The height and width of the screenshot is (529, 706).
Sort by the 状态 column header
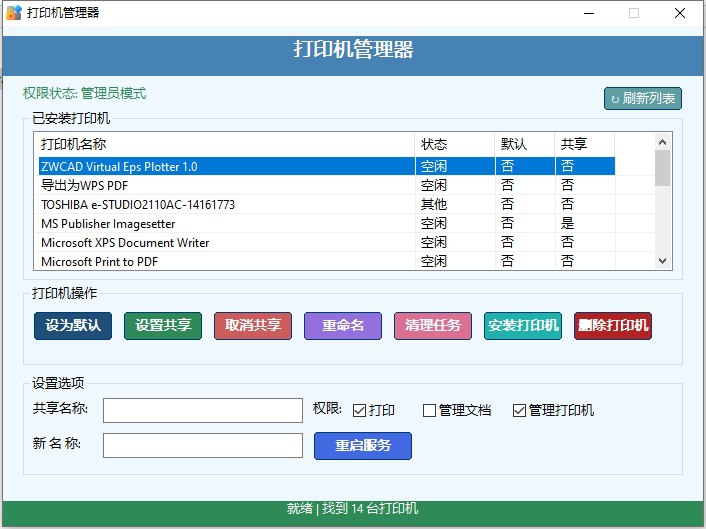point(454,144)
